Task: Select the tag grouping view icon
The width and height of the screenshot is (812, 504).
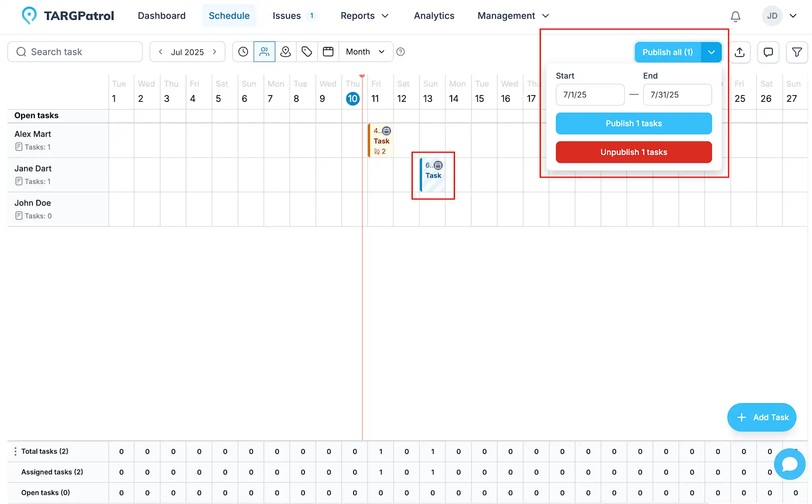Action: click(307, 52)
